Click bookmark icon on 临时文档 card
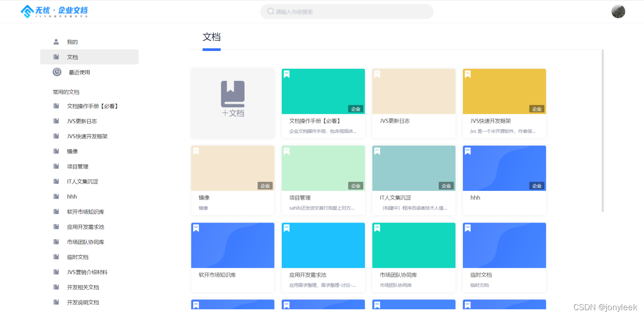 point(468,228)
